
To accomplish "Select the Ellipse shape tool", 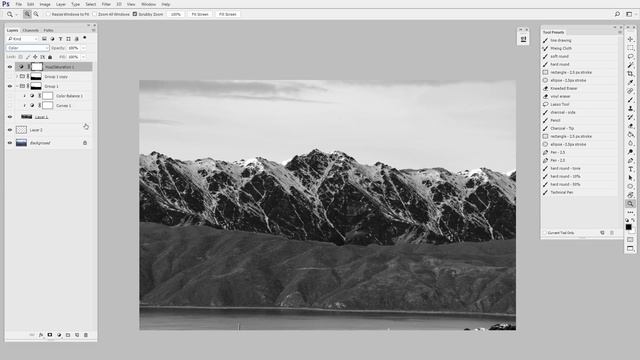I will 630,186.
